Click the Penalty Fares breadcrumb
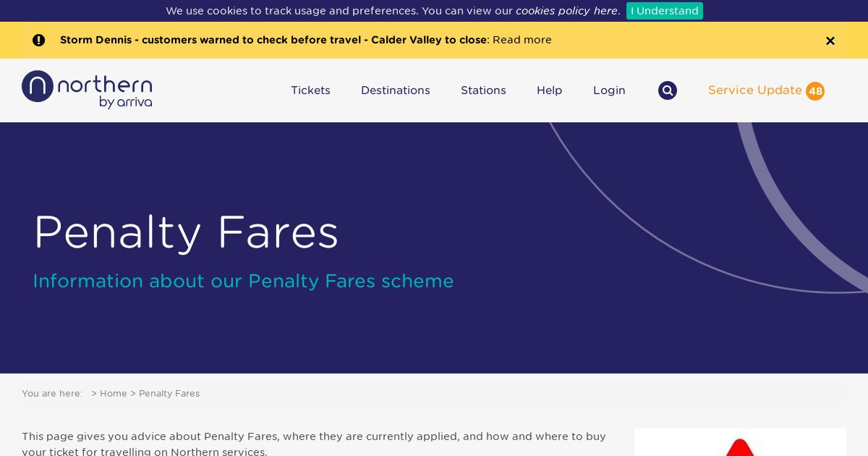Viewport: 868px width, 456px height. (x=169, y=394)
